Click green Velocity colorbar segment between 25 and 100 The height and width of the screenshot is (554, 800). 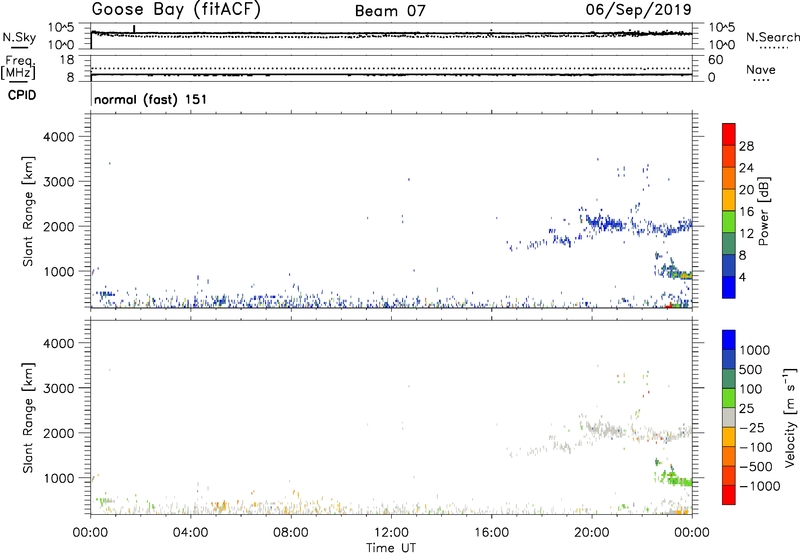[729, 398]
